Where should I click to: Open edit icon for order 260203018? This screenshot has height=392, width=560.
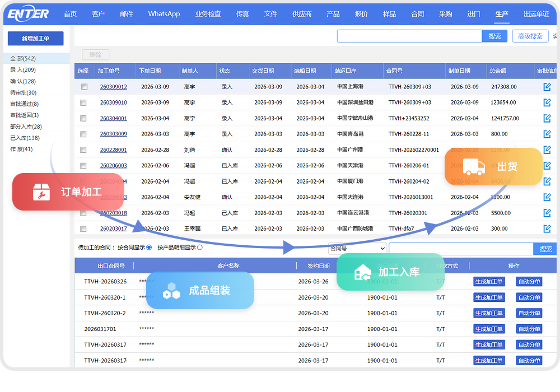(547, 213)
